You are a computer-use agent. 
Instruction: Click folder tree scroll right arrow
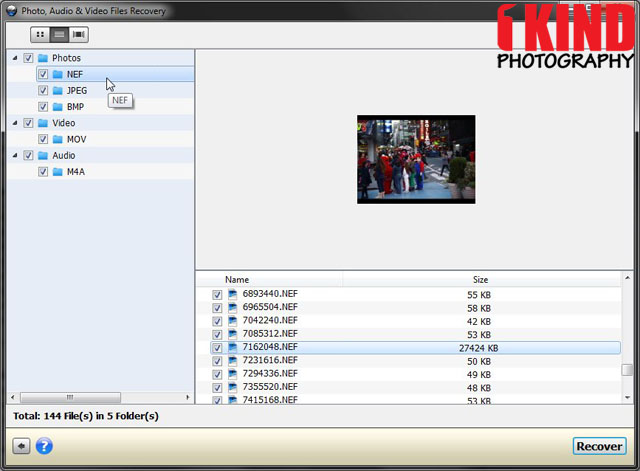click(x=188, y=397)
